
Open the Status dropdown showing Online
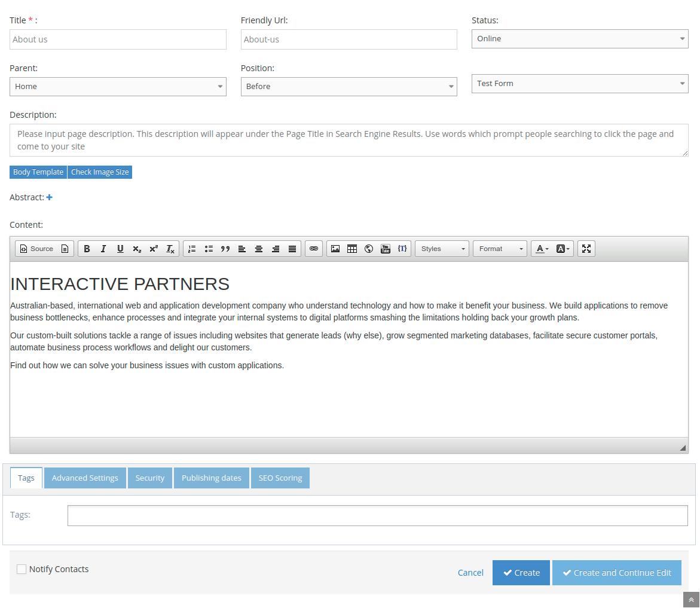coord(580,38)
